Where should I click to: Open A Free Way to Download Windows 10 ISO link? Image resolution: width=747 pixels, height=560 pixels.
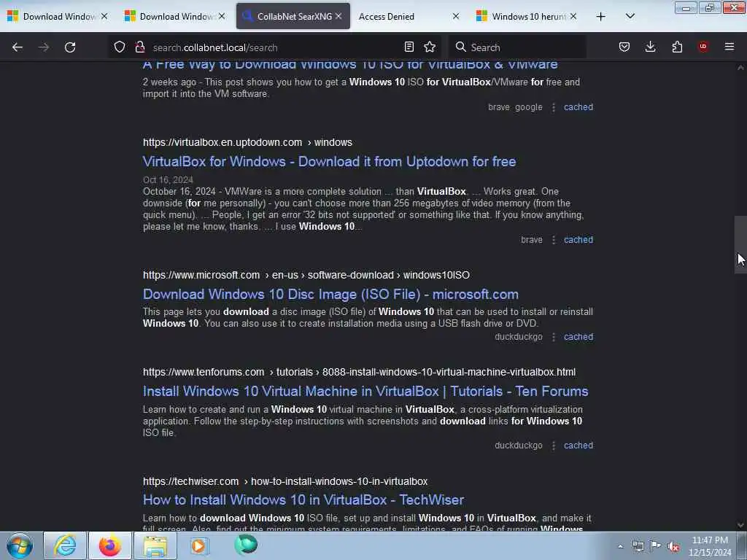[350, 65]
